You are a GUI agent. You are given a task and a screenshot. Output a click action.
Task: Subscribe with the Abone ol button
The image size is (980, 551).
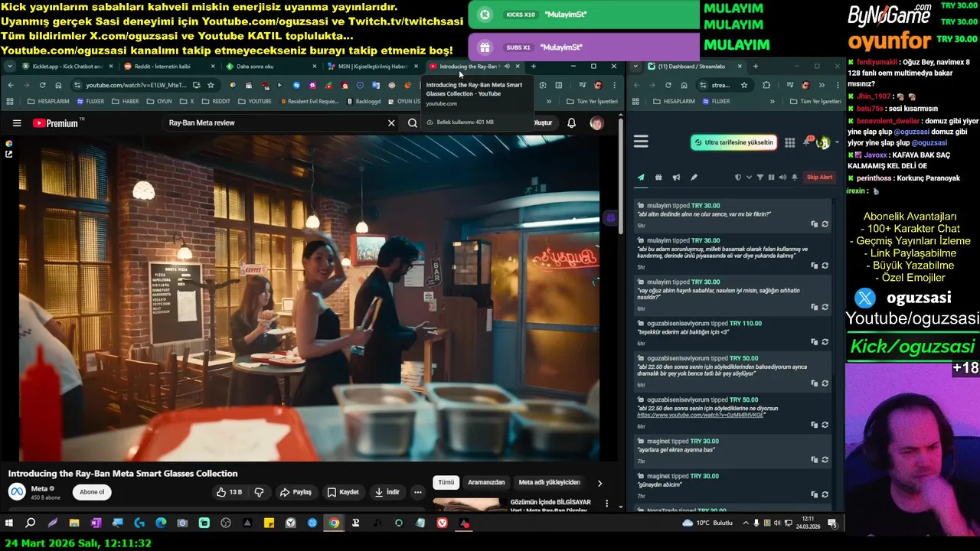click(x=92, y=492)
